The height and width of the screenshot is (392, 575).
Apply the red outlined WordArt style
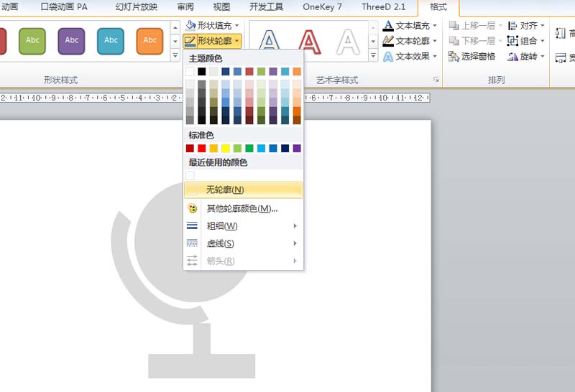tap(310, 42)
